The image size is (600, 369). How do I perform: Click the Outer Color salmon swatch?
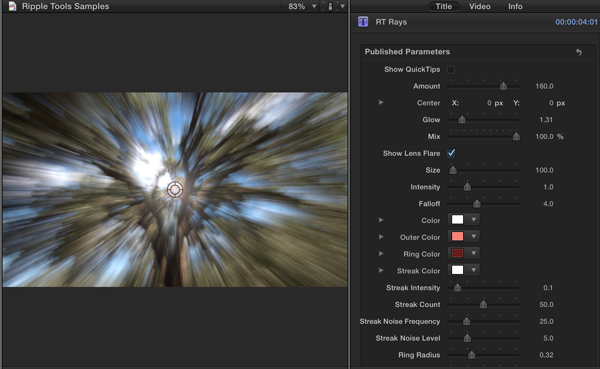coord(458,236)
